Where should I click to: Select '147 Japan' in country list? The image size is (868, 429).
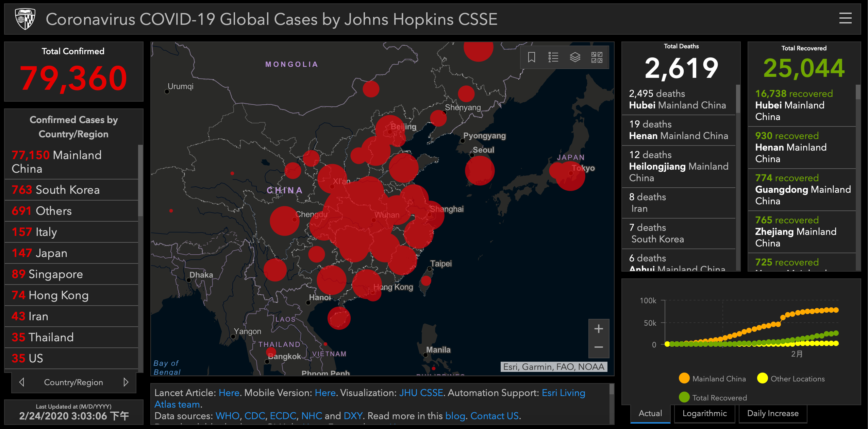(71, 253)
